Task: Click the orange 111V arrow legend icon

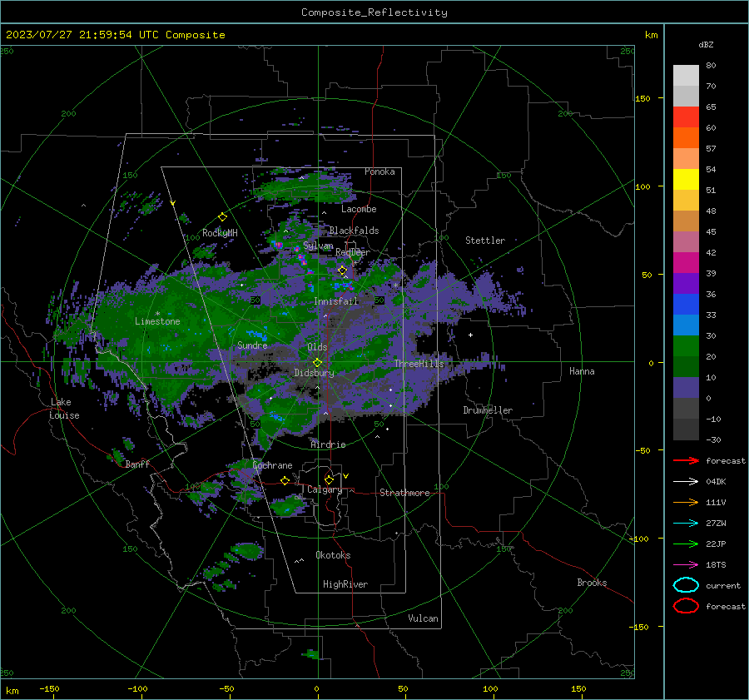Action: (686, 502)
